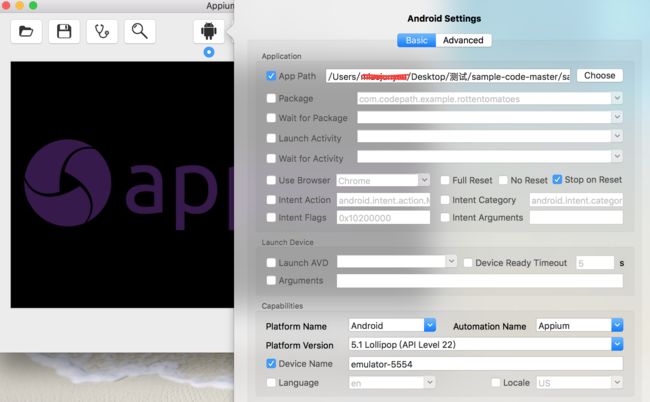Image resolution: width=650 pixels, height=402 pixels.
Task: Enable the Intent Action checkbox
Action: (x=271, y=200)
